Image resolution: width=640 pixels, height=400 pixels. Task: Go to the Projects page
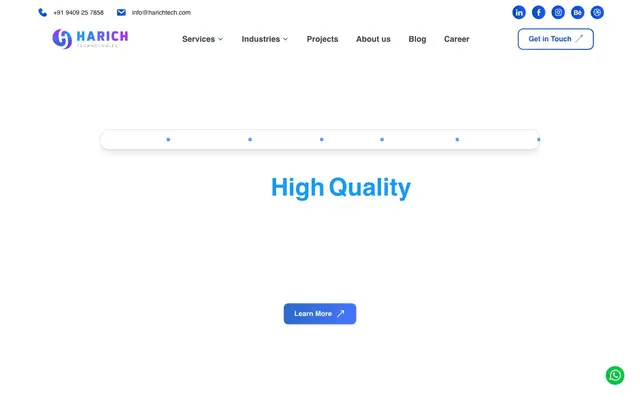(x=322, y=39)
